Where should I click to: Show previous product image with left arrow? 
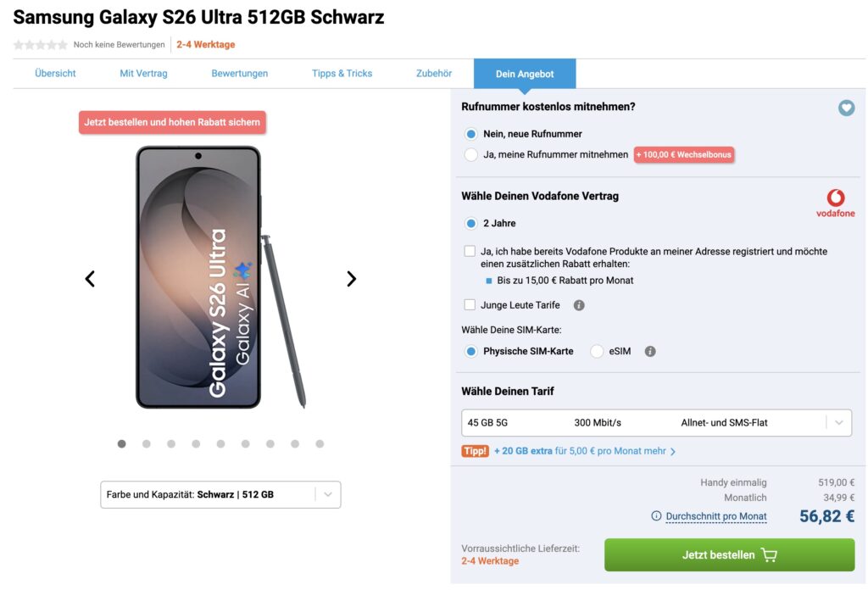coord(90,279)
